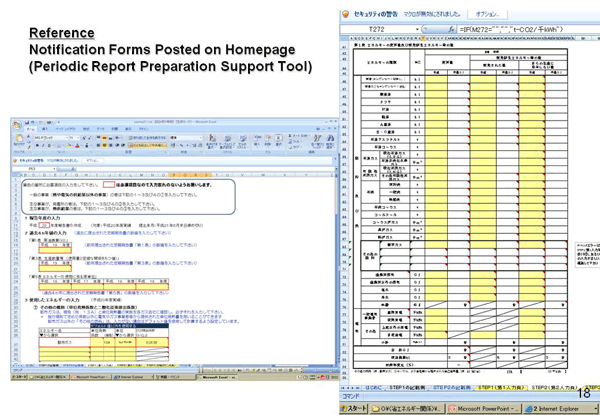Open Conditional Formatting in ribbon
Viewport: 600px width, 415px height.
[212, 142]
